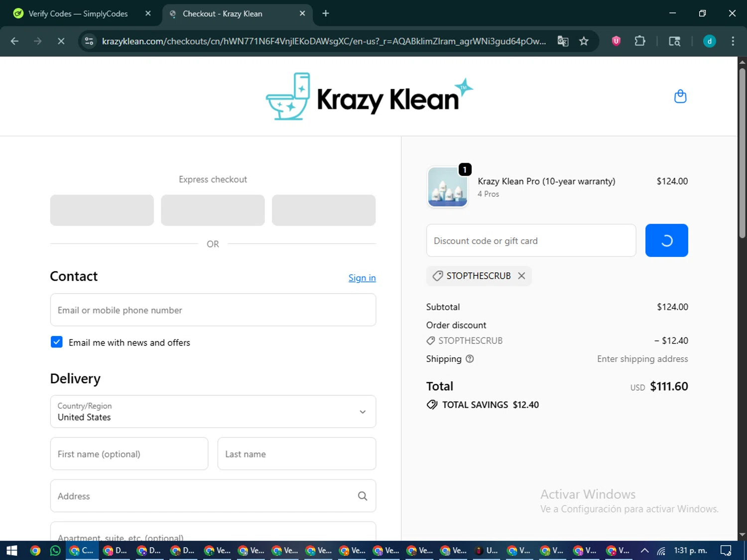Click into the Address field

pos(213,496)
